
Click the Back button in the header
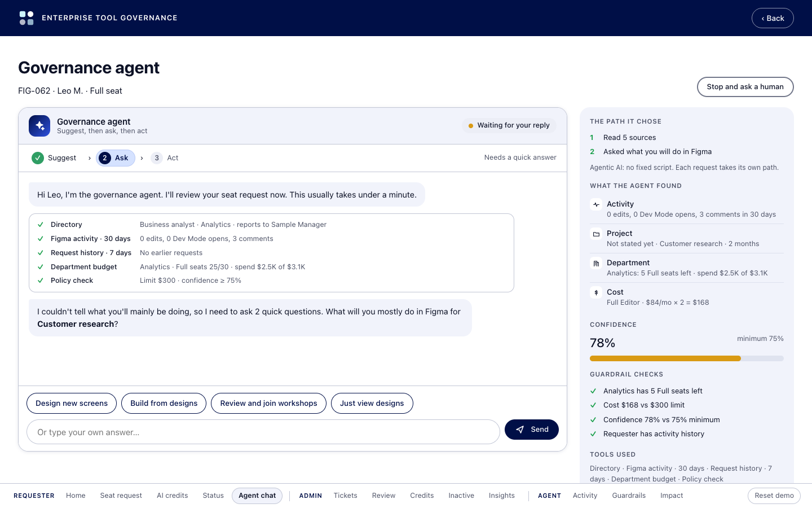[773, 18]
